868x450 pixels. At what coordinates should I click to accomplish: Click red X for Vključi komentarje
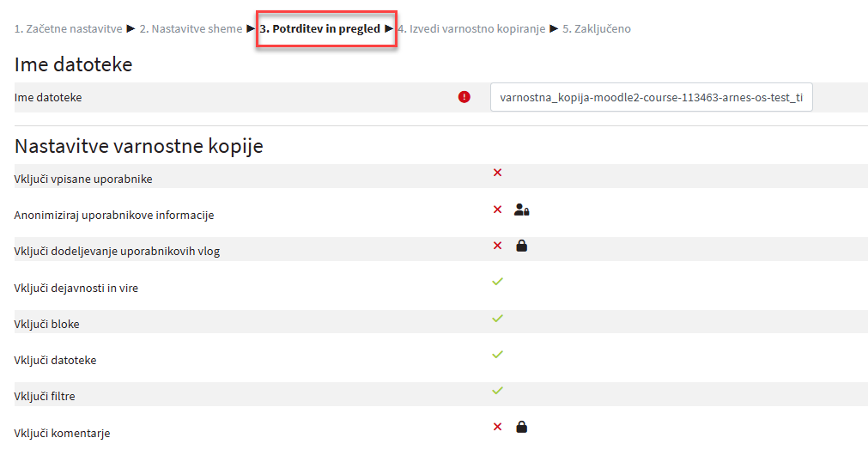pos(497,427)
